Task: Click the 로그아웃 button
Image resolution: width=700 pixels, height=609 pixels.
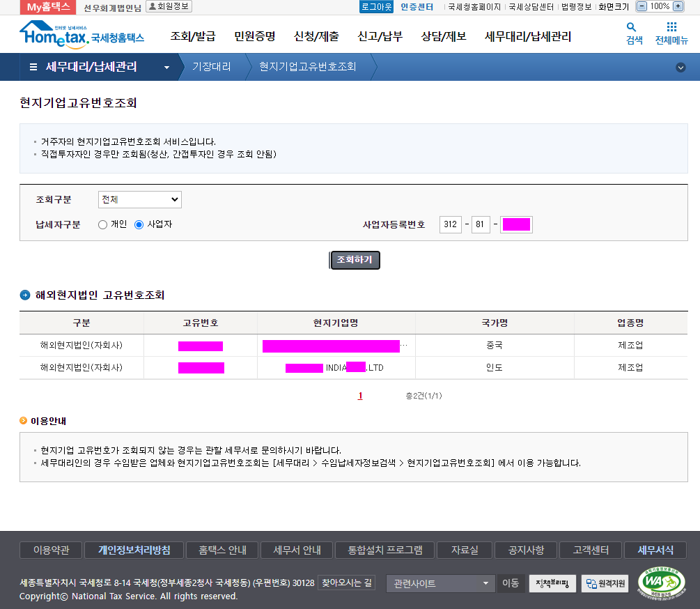Action: point(377,6)
